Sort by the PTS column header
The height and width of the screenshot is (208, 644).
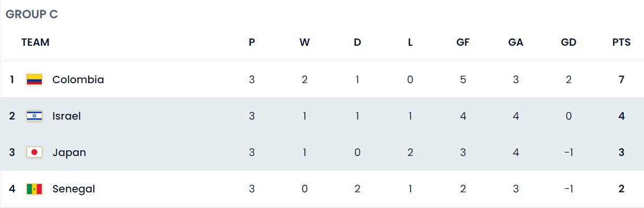(x=622, y=43)
